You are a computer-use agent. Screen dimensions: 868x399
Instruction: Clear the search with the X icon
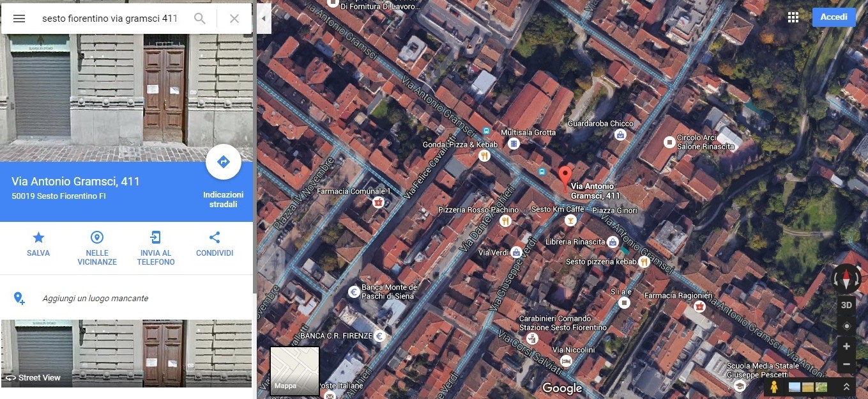click(x=234, y=19)
